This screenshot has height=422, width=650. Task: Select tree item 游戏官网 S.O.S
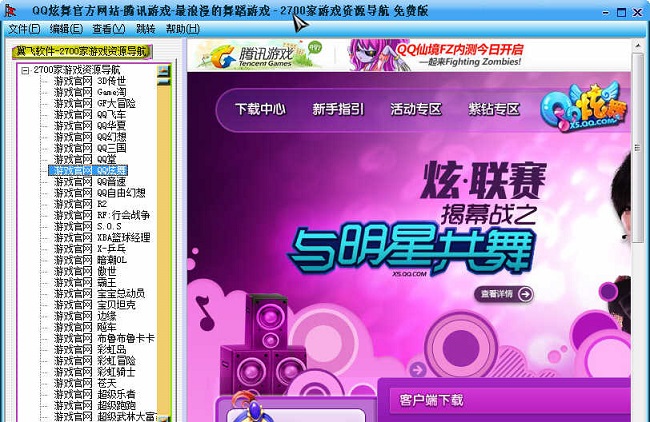(87, 226)
